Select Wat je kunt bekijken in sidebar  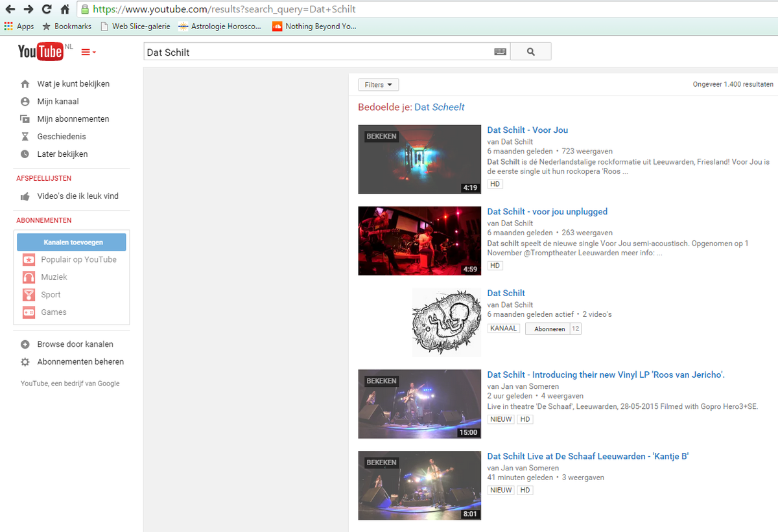click(x=73, y=84)
